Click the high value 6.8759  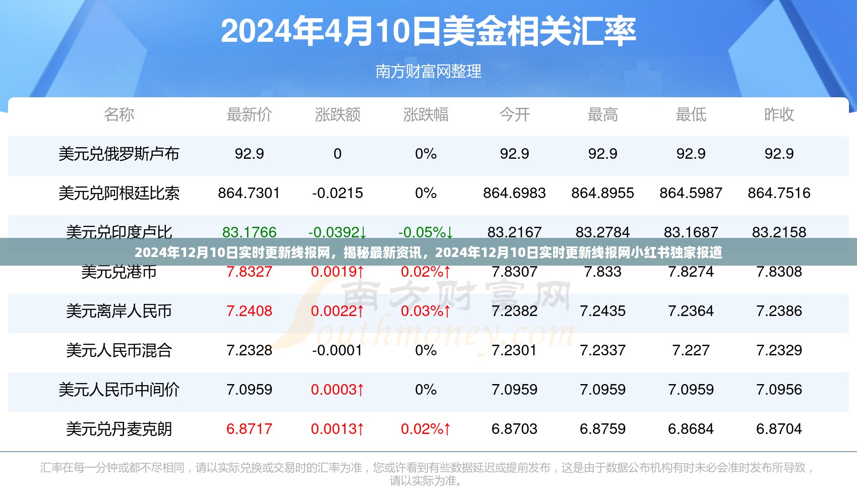pos(602,429)
